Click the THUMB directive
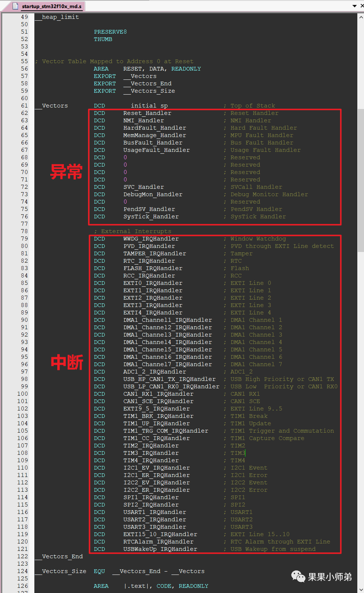Viewport: 364px width, 593px height. point(103,39)
